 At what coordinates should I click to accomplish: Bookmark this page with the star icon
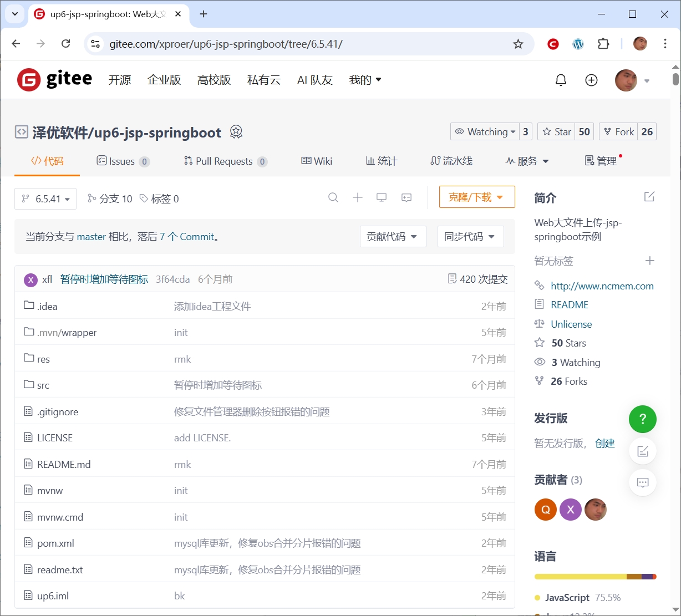point(518,44)
